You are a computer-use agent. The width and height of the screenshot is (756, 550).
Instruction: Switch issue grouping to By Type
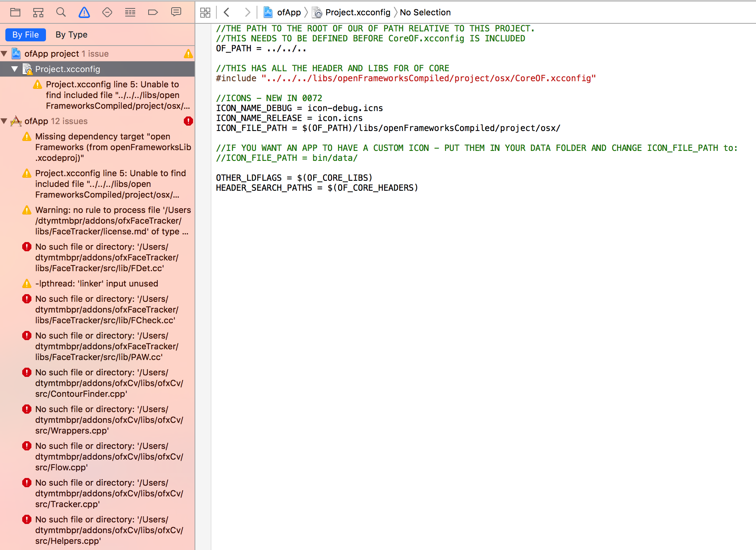point(72,34)
